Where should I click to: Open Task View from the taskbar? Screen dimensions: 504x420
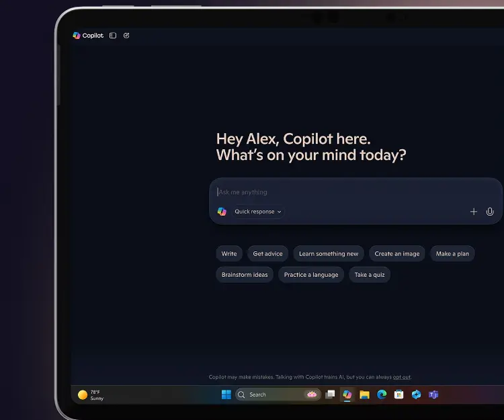click(330, 394)
